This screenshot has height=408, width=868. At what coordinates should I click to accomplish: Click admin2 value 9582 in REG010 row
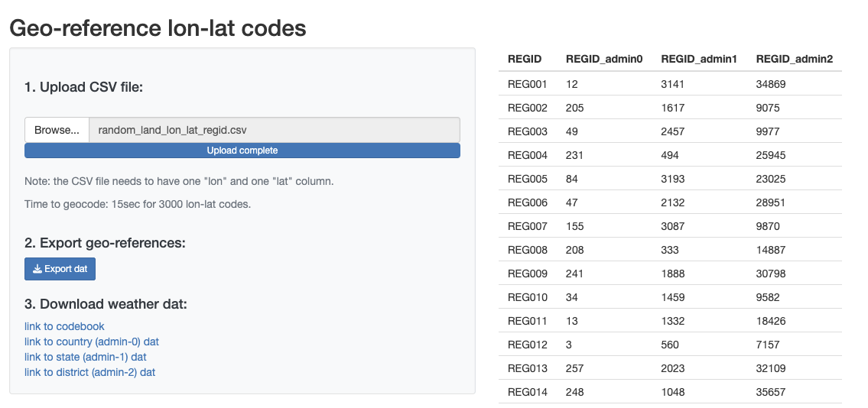(768, 297)
